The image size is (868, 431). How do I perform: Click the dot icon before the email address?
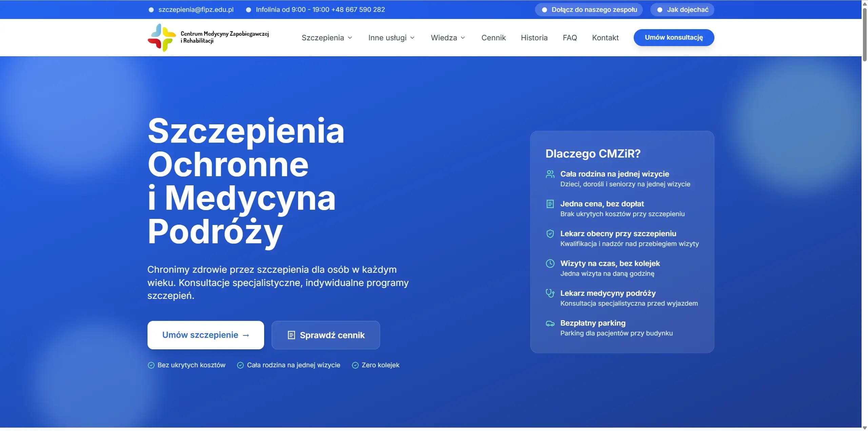pyautogui.click(x=151, y=10)
